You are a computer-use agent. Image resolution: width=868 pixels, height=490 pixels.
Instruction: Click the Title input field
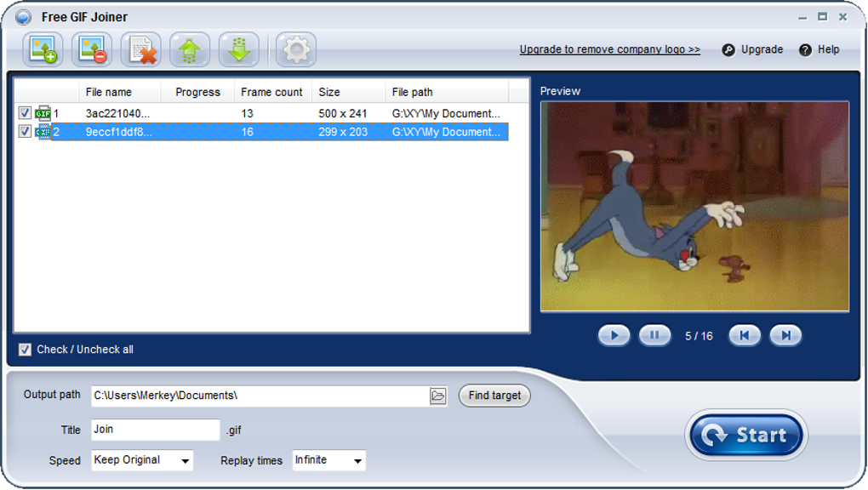tap(156, 430)
